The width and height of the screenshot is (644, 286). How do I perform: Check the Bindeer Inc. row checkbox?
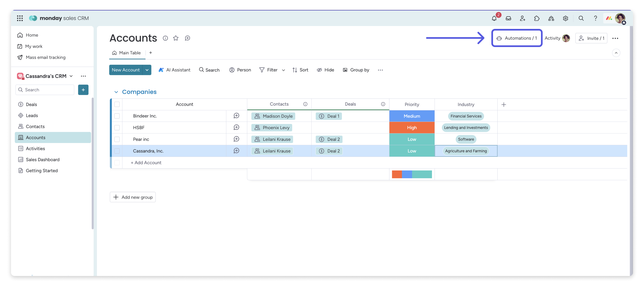pos(117,116)
